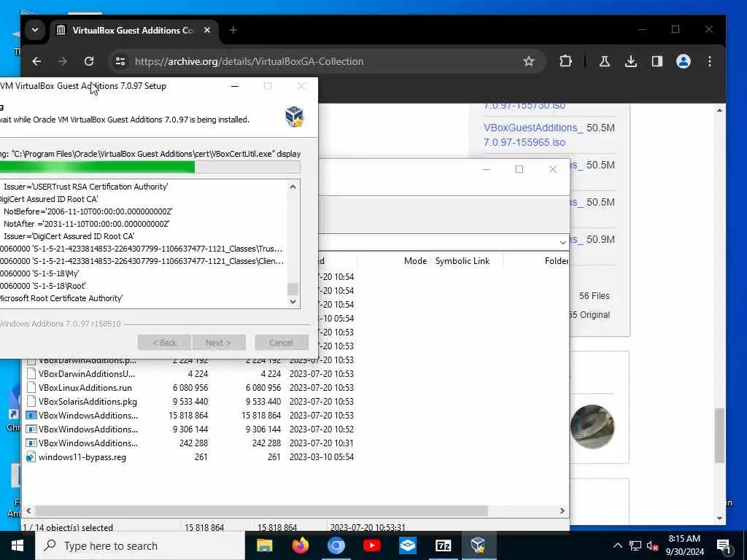Image resolution: width=747 pixels, height=560 pixels.
Task: Click the VBoxLinuxAdditions.run file icon
Action: [31, 388]
